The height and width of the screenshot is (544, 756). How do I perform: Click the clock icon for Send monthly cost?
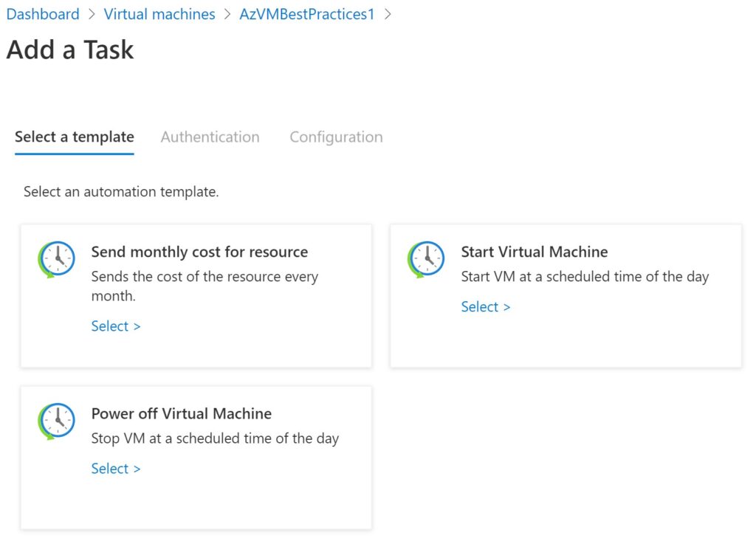56,259
